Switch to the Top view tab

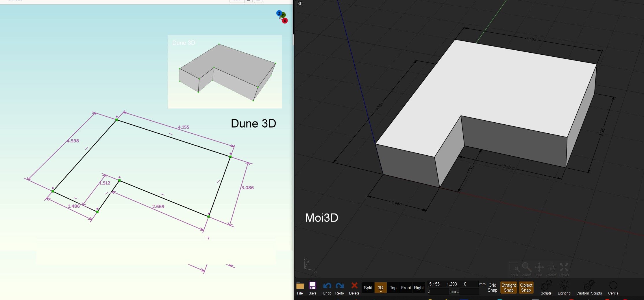coord(393,288)
